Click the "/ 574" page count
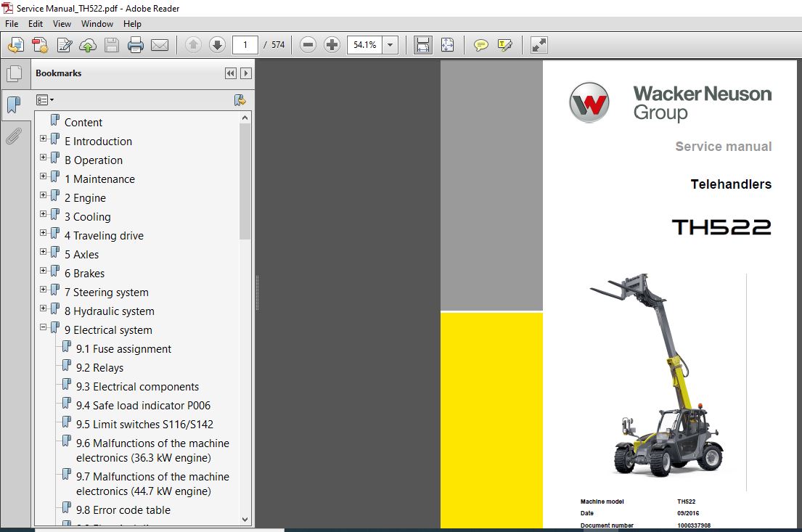 (x=274, y=45)
